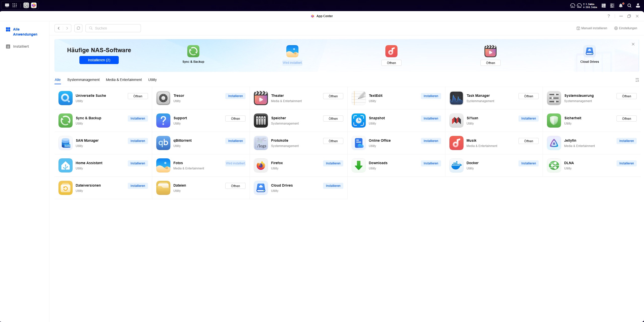Open the Einstellungen settings link
Image resolution: width=644 pixels, height=322 pixels.
[x=626, y=28]
